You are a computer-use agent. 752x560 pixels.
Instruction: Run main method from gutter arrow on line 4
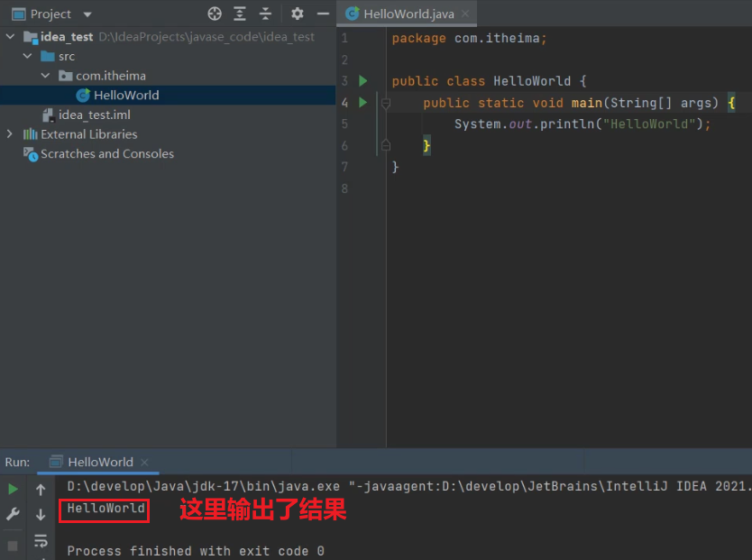(363, 102)
